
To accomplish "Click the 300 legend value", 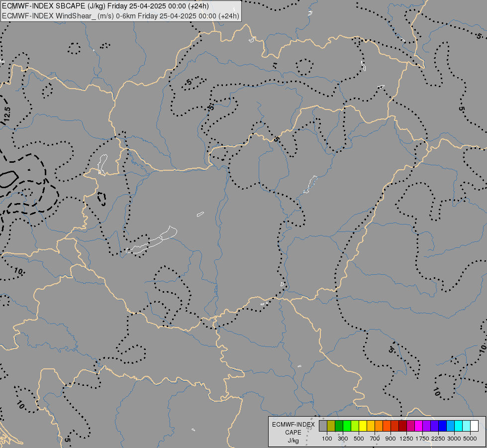I will point(343,439).
